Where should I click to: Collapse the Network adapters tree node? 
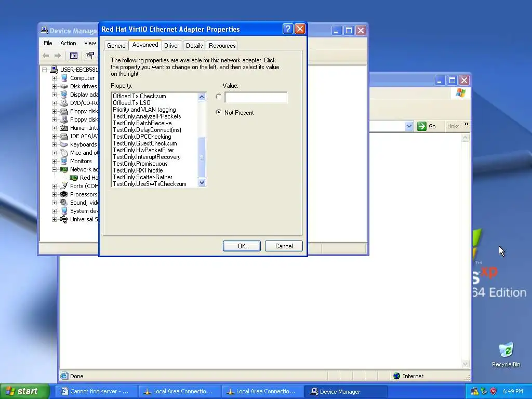pyautogui.click(x=54, y=169)
